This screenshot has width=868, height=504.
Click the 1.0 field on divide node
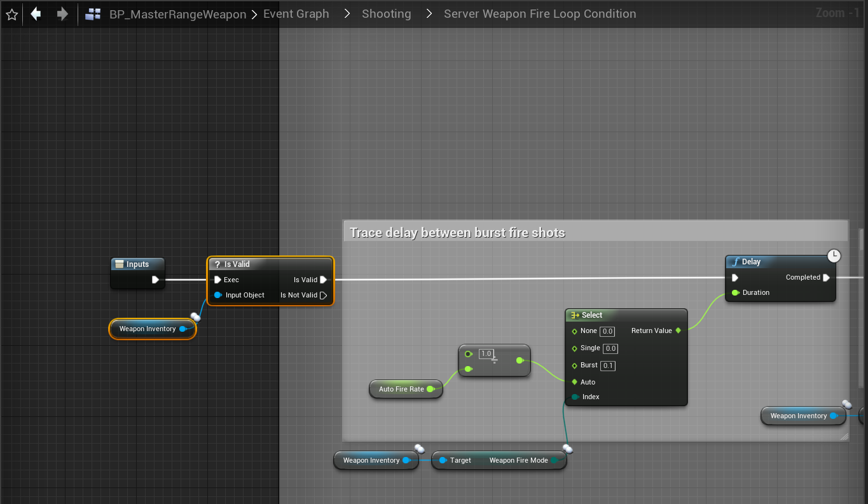click(x=486, y=353)
